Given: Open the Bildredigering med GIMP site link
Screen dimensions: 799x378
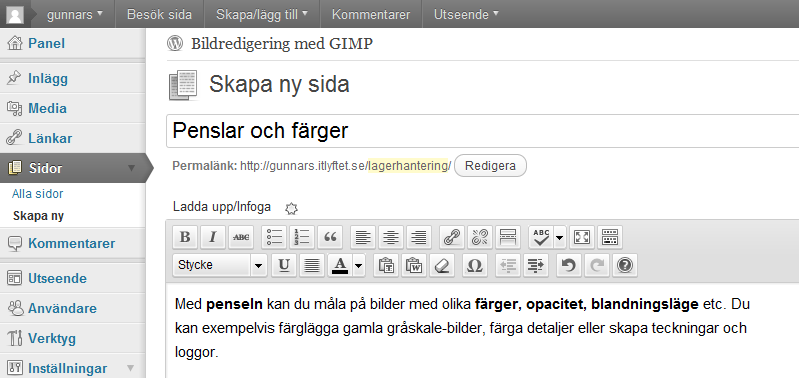Looking at the screenshot, I should tap(282, 44).
